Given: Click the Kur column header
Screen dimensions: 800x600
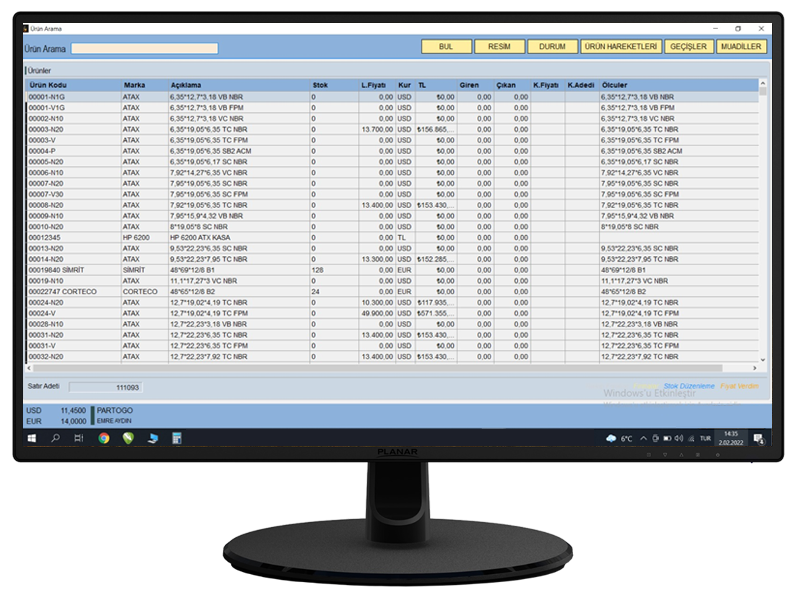Looking at the screenshot, I should pos(405,85).
